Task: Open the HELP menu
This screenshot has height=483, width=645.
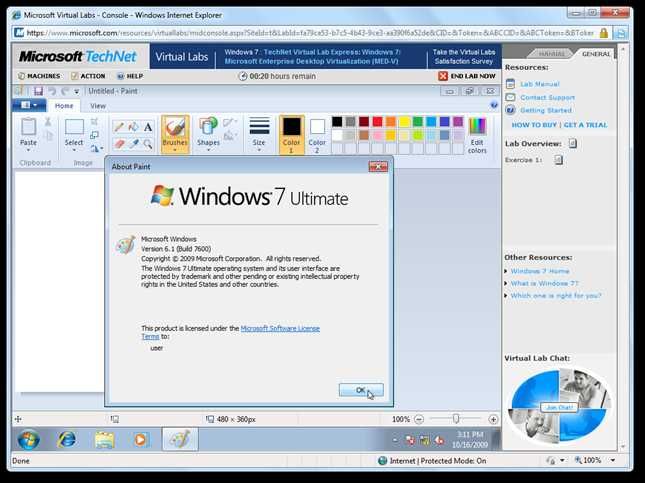Action: (130, 76)
